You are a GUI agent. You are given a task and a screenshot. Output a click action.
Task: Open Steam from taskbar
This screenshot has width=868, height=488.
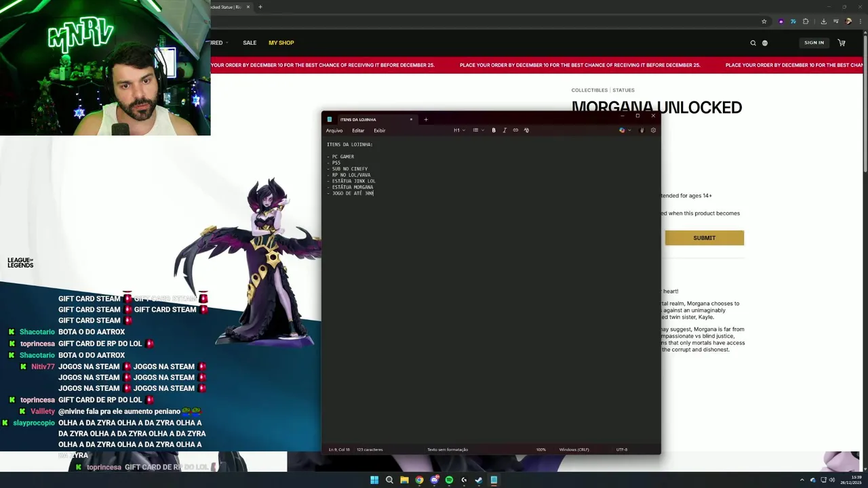coord(479,480)
